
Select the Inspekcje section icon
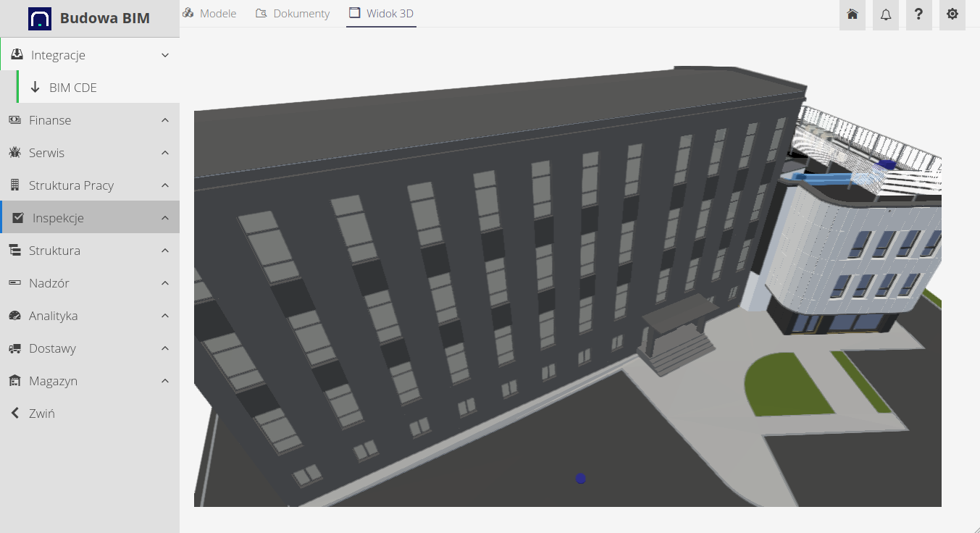click(x=15, y=217)
